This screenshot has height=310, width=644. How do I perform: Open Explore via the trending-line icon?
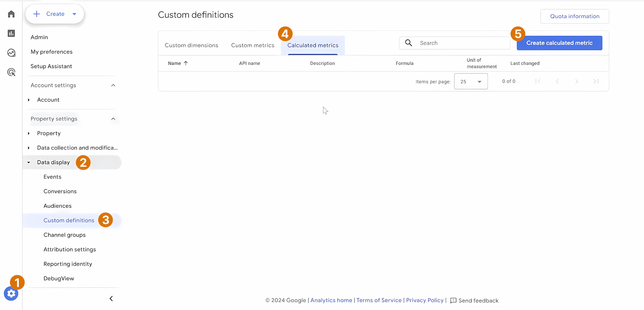(11, 53)
